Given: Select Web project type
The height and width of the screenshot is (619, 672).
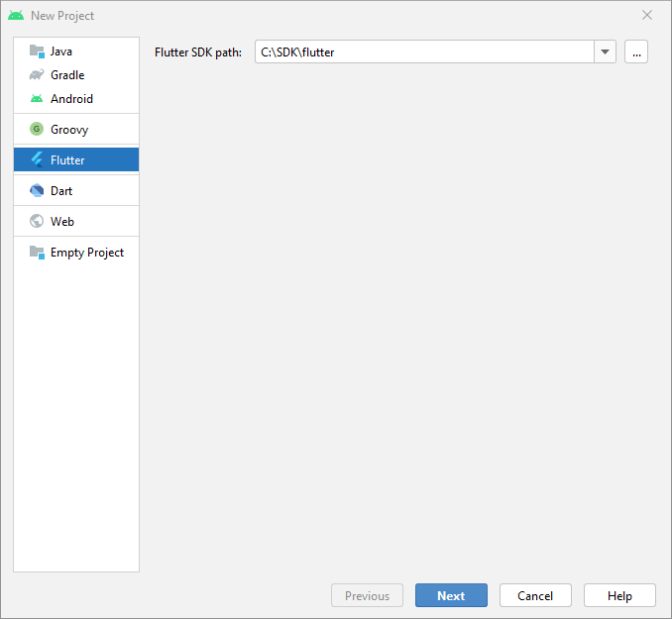Looking at the screenshot, I should [76, 221].
